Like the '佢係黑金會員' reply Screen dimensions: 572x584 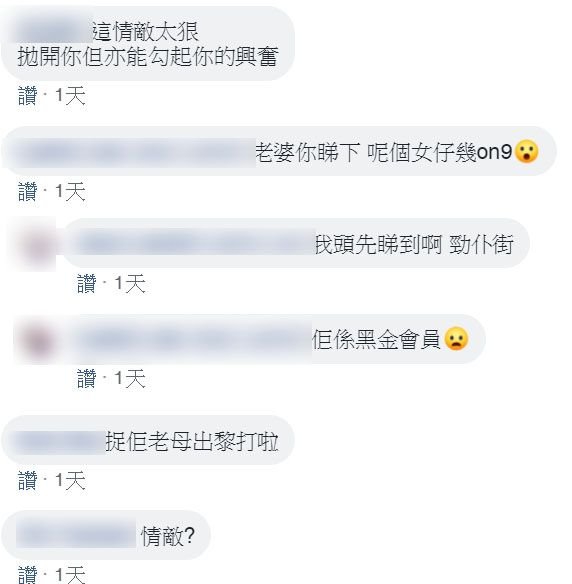click(86, 378)
